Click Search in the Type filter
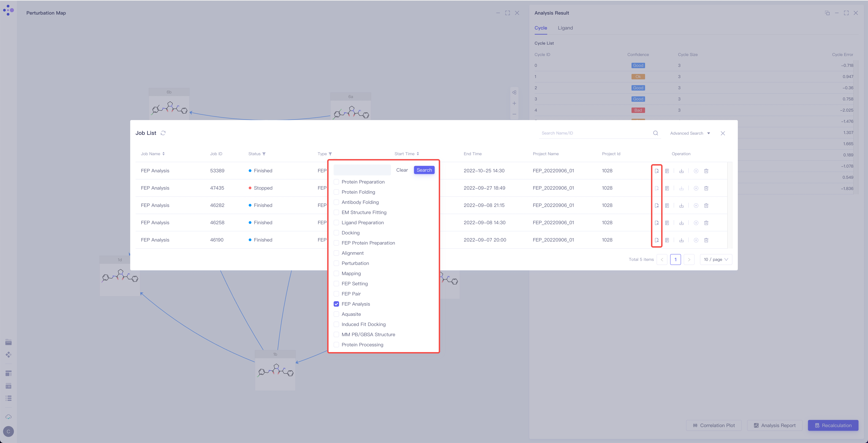The width and height of the screenshot is (868, 443). pyautogui.click(x=424, y=170)
